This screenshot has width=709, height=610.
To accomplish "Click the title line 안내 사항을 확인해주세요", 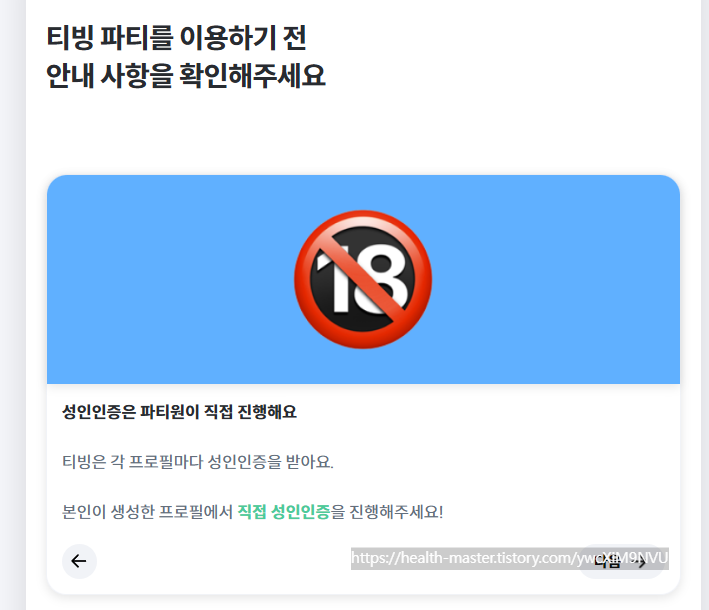I will [x=186, y=75].
